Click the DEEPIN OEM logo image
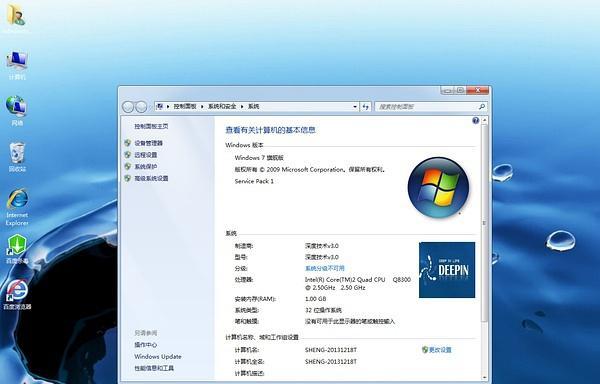The image size is (600, 384). tap(447, 270)
